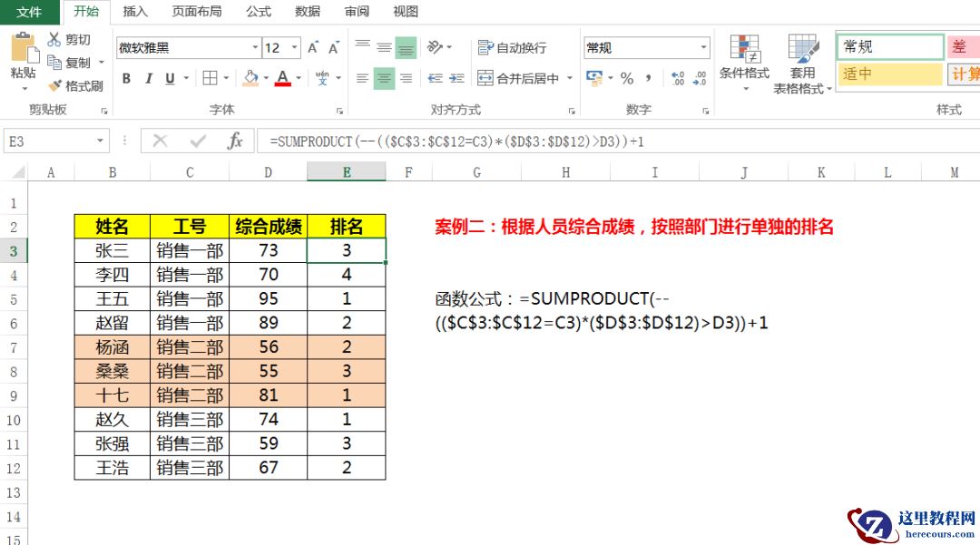Image resolution: width=980 pixels, height=545 pixels.
Task: Decrease font size with small A
Action: click(334, 47)
